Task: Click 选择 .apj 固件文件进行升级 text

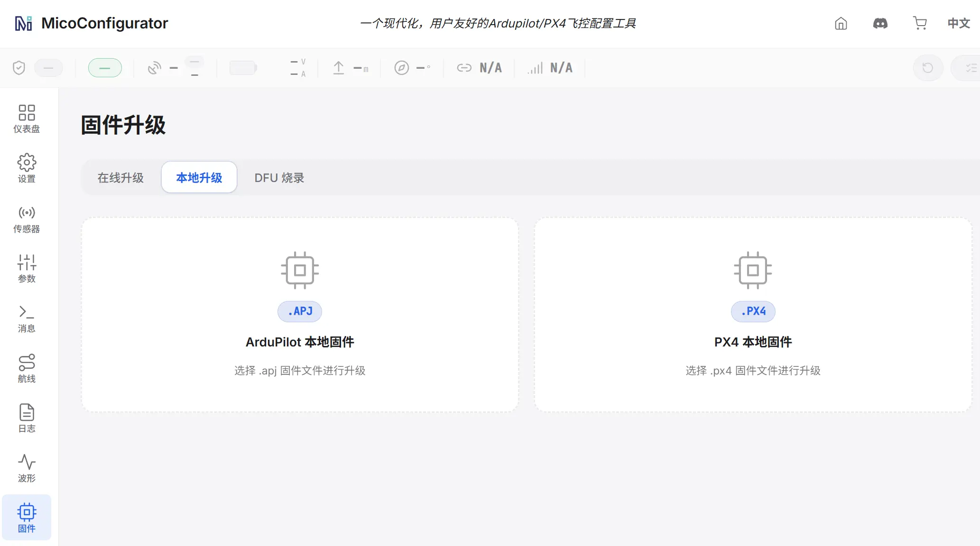Action: pyautogui.click(x=300, y=370)
